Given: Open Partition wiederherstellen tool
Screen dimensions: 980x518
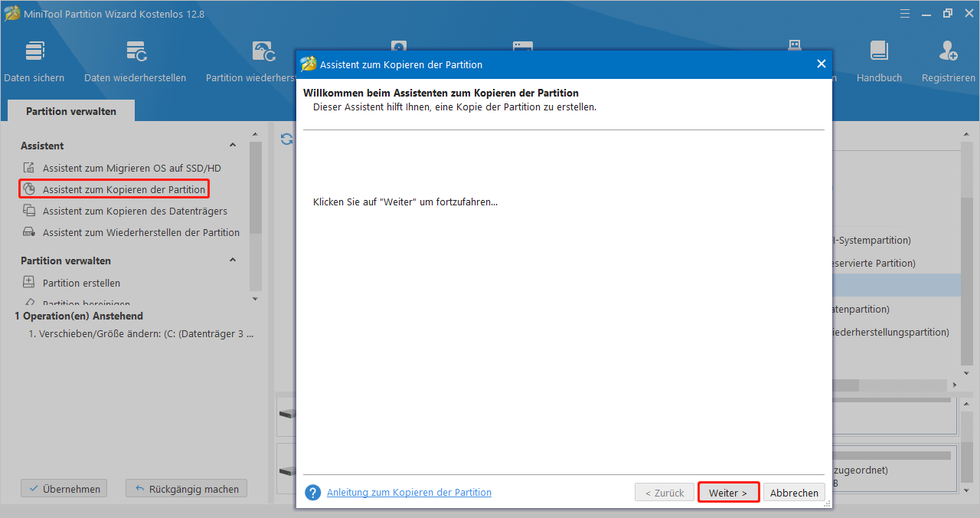Looking at the screenshot, I should [250, 61].
